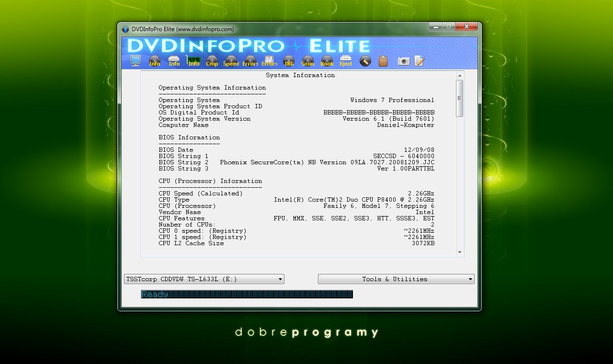Click the 'CPU 1 speed: (Registry)' label
This screenshot has width=613, height=364.
(203, 237)
